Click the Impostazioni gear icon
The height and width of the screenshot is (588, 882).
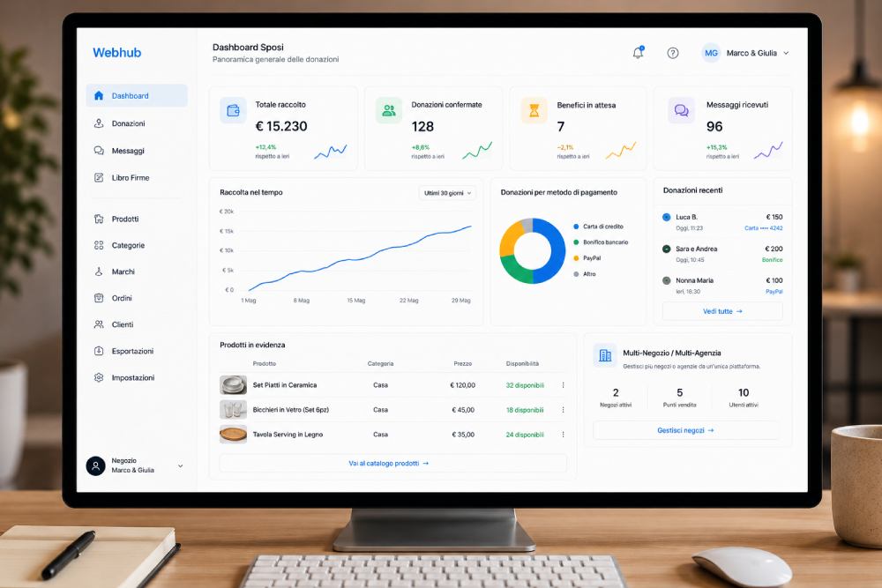[99, 378]
